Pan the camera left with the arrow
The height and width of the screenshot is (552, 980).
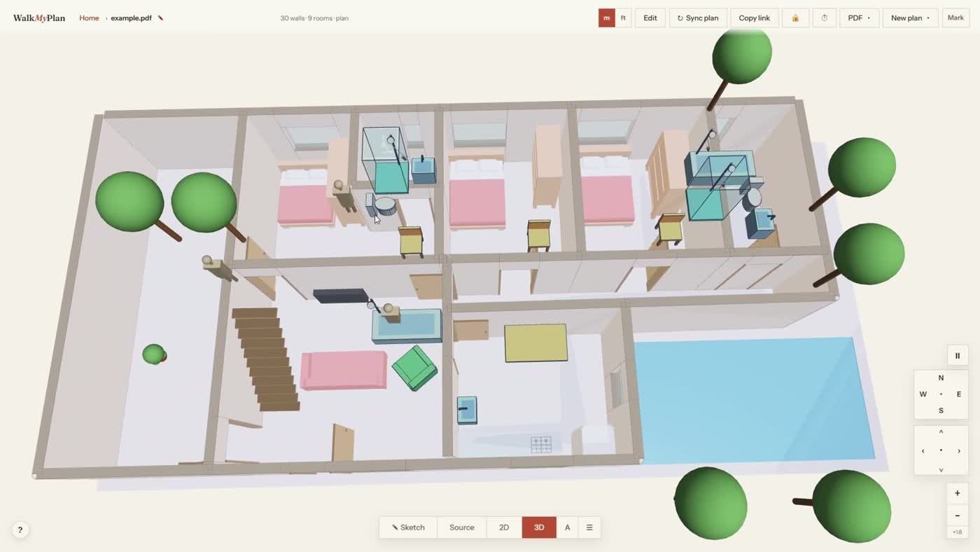point(923,451)
